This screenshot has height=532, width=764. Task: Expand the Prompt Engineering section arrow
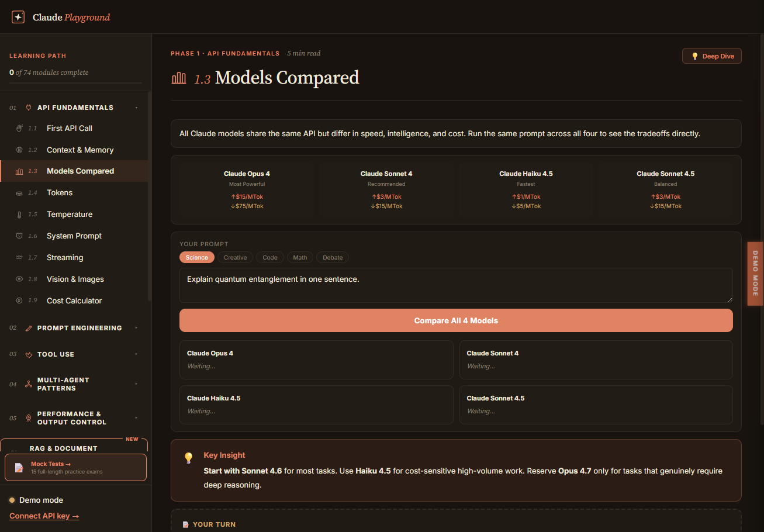coord(136,328)
